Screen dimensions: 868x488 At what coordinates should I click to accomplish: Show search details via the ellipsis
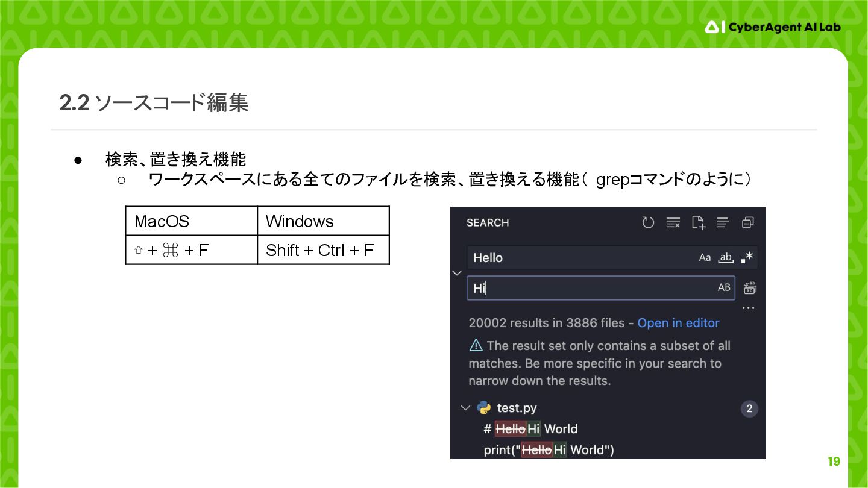[x=749, y=308]
